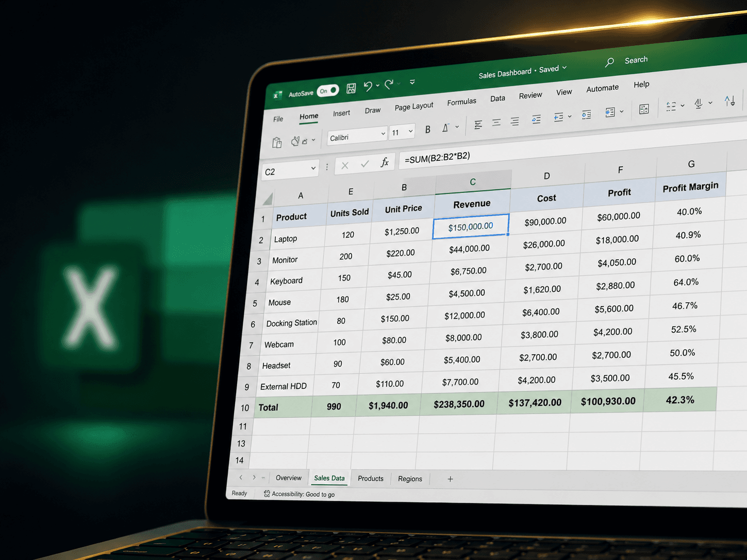Select the View tab

(564, 92)
